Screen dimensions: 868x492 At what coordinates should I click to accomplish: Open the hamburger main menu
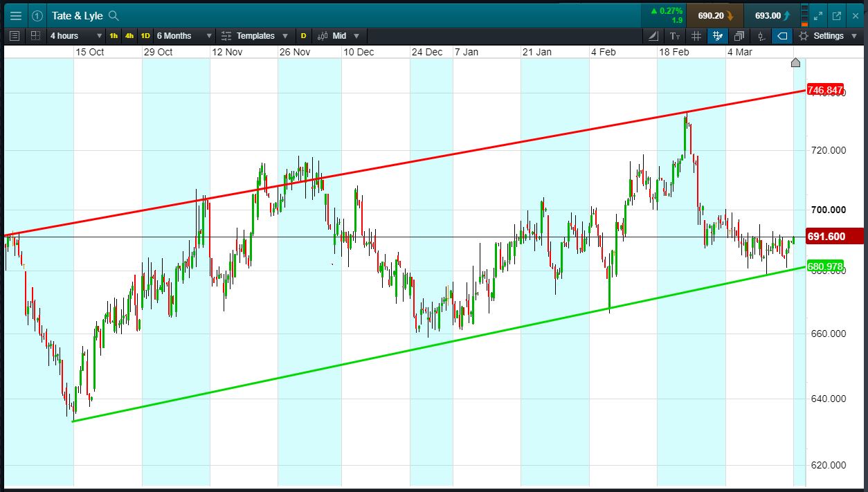(x=15, y=16)
